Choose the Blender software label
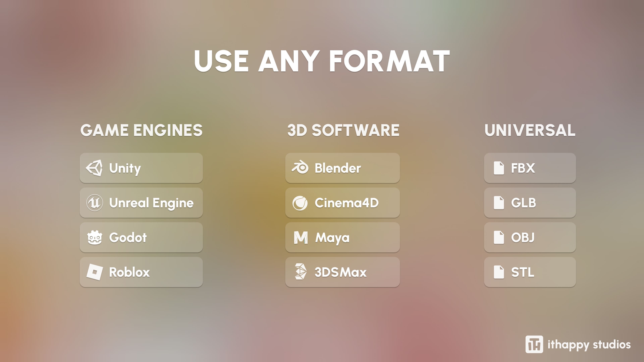644x362 pixels. tap(337, 168)
